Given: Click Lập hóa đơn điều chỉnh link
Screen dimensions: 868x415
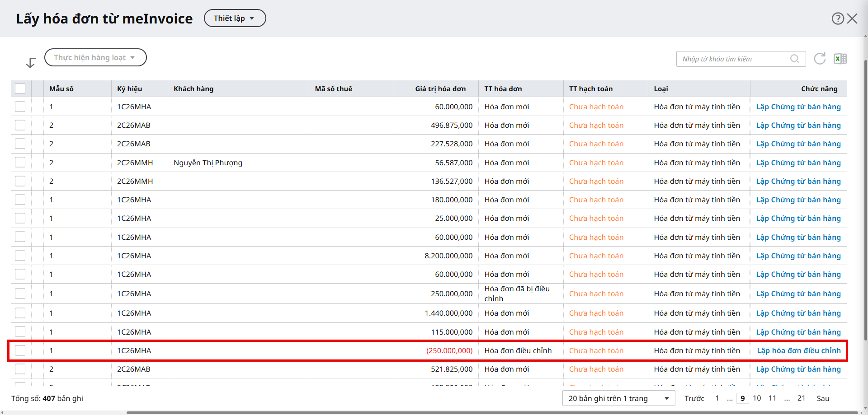Looking at the screenshot, I should click(799, 350).
